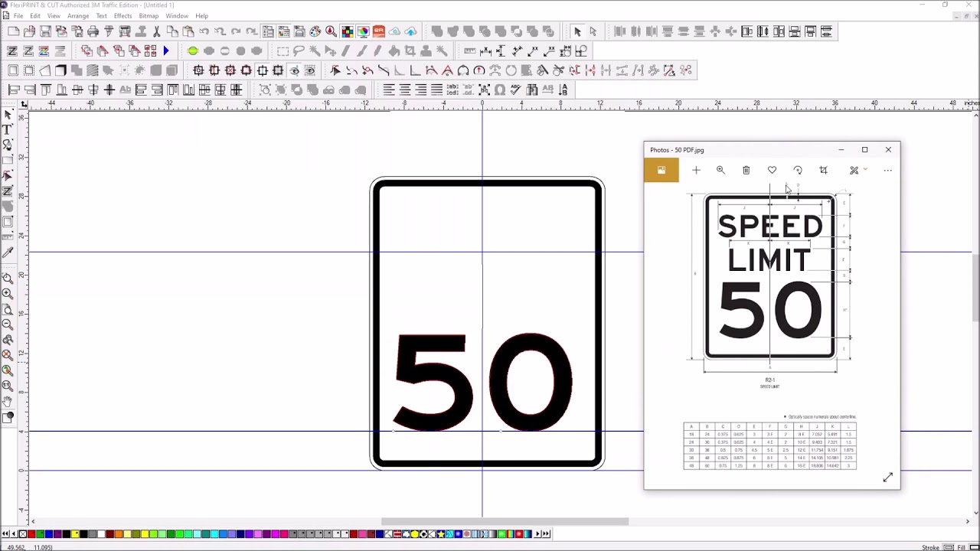Image resolution: width=980 pixels, height=551 pixels.
Task: Open the Arrange menu
Action: (78, 15)
